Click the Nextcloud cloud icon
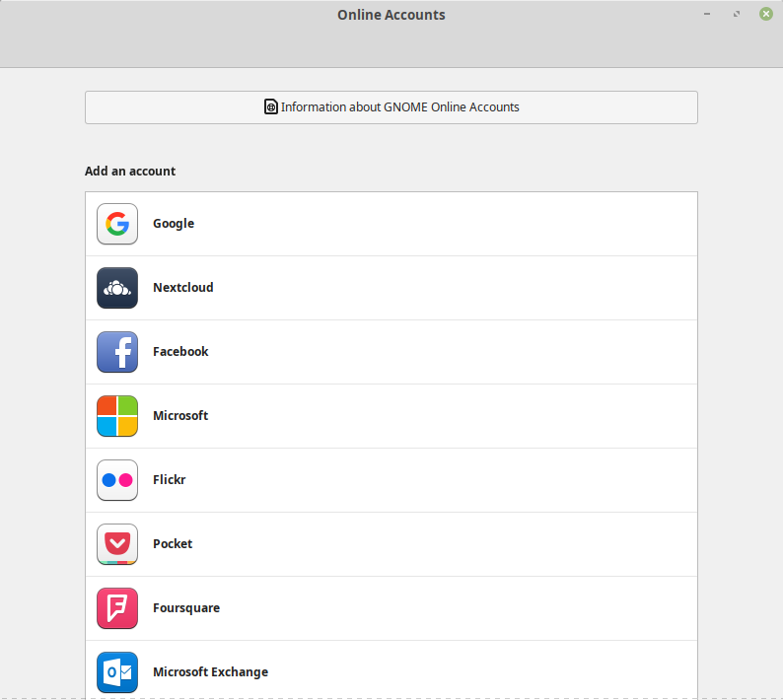 [x=117, y=288]
